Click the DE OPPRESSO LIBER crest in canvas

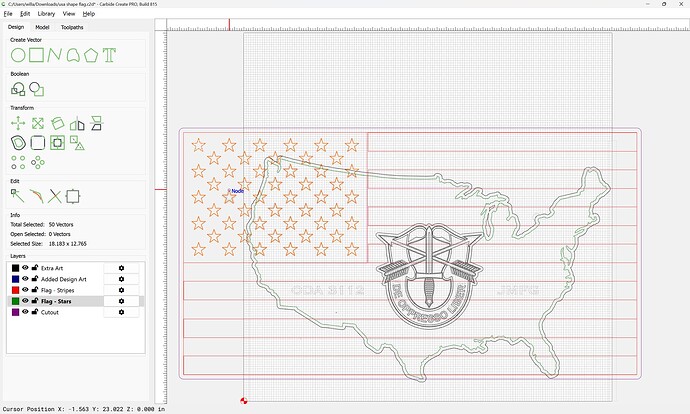pyautogui.click(x=429, y=276)
